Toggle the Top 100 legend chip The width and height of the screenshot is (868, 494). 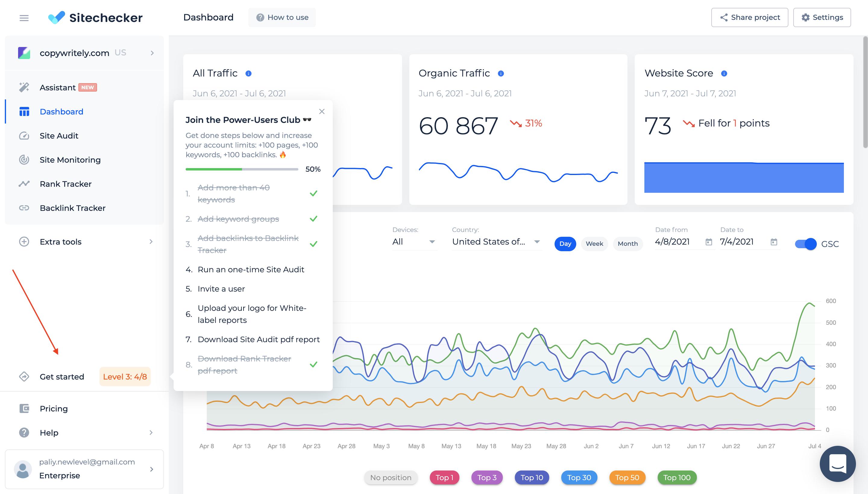pos(677,477)
